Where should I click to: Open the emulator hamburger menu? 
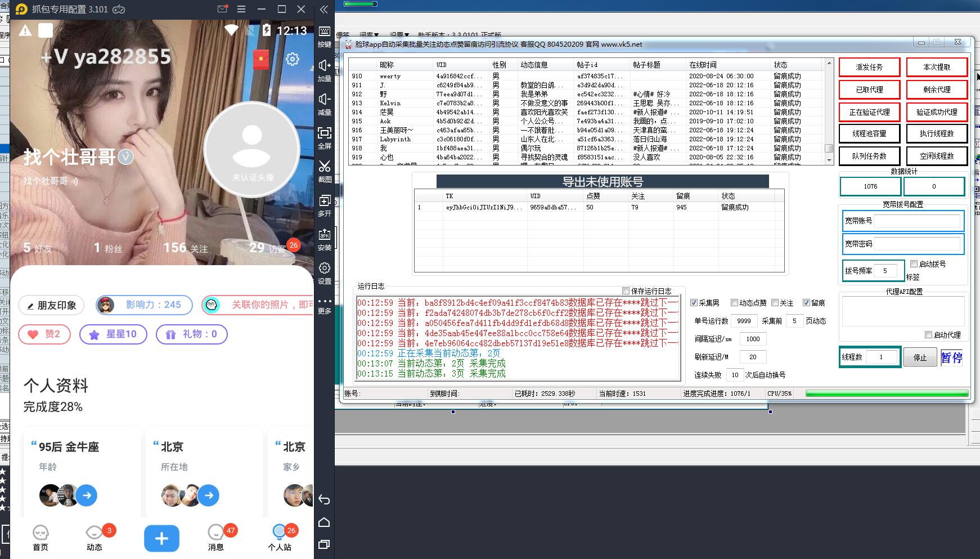tap(241, 9)
